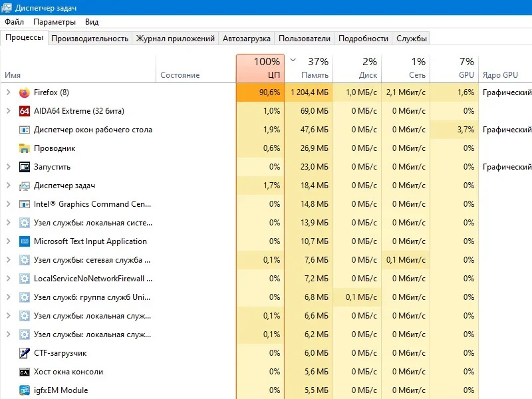Click the Firefox process icon

click(25, 92)
